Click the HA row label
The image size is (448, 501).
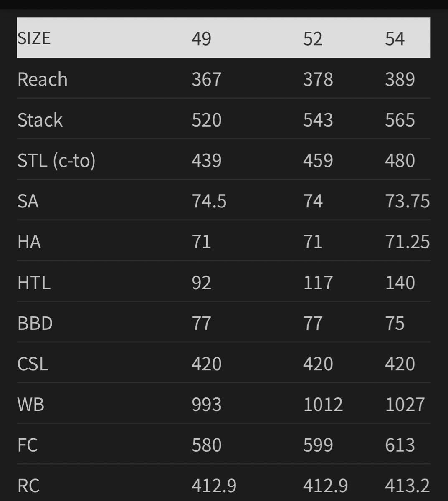(29, 242)
